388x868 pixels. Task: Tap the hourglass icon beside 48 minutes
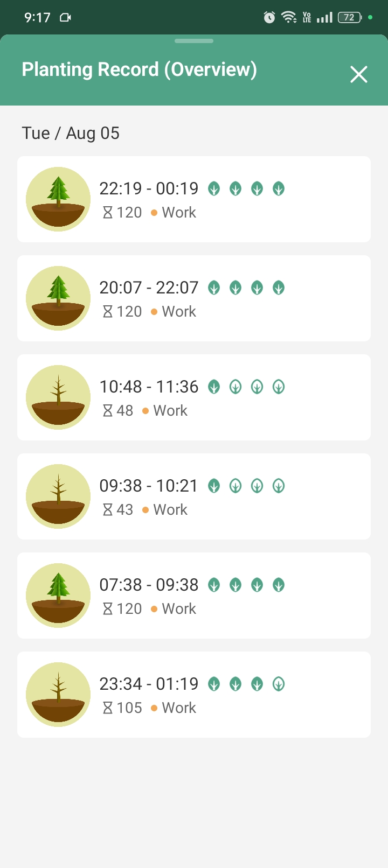[108, 411]
